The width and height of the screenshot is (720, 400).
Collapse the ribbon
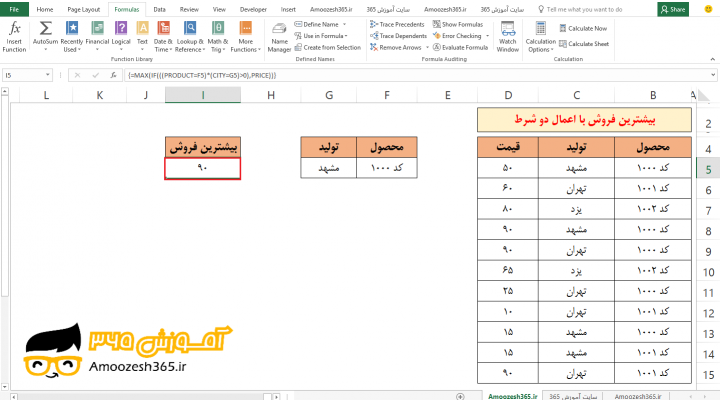click(712, 59)
